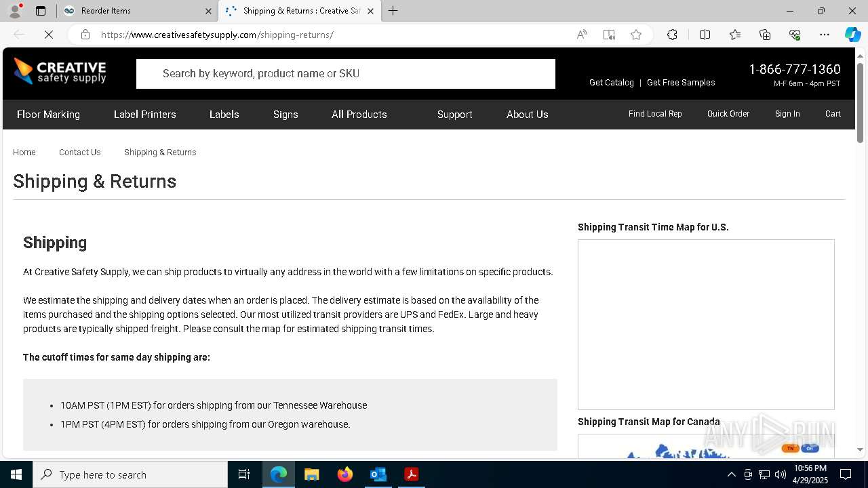This screenshot has height=488, width=868.
Task: Expand the About Us menu
Action: click(528, 115)
